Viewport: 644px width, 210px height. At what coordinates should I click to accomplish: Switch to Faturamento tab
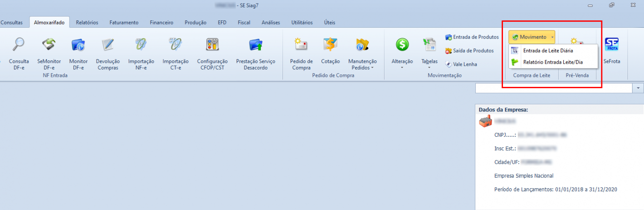(124, 22)
